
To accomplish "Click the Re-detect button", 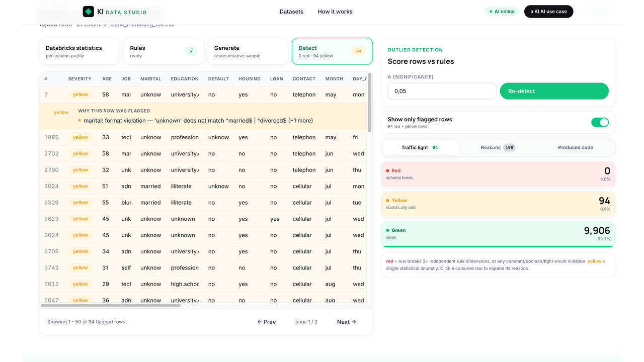I will (554, 91).
